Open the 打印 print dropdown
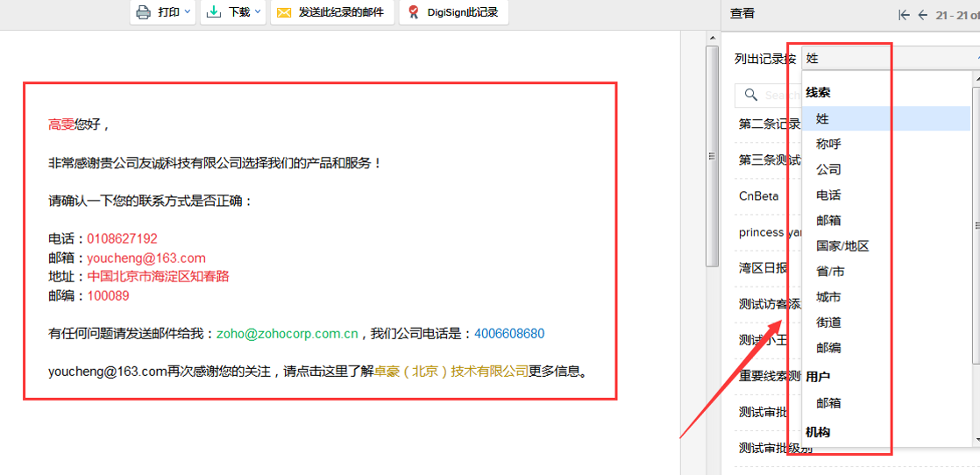980x475 pixels. coord(163,12)
